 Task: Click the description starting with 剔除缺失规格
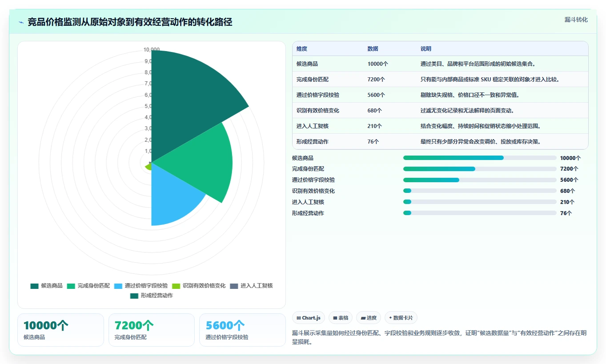[x=470, y=95]
